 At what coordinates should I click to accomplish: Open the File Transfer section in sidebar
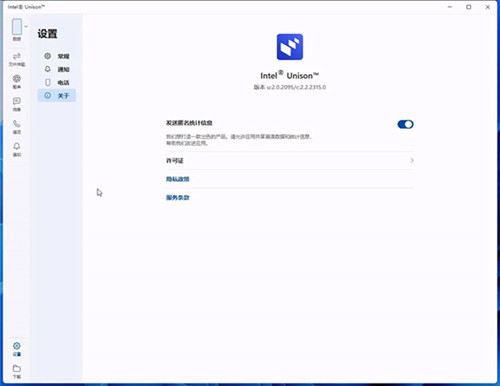tap(17, 59)
